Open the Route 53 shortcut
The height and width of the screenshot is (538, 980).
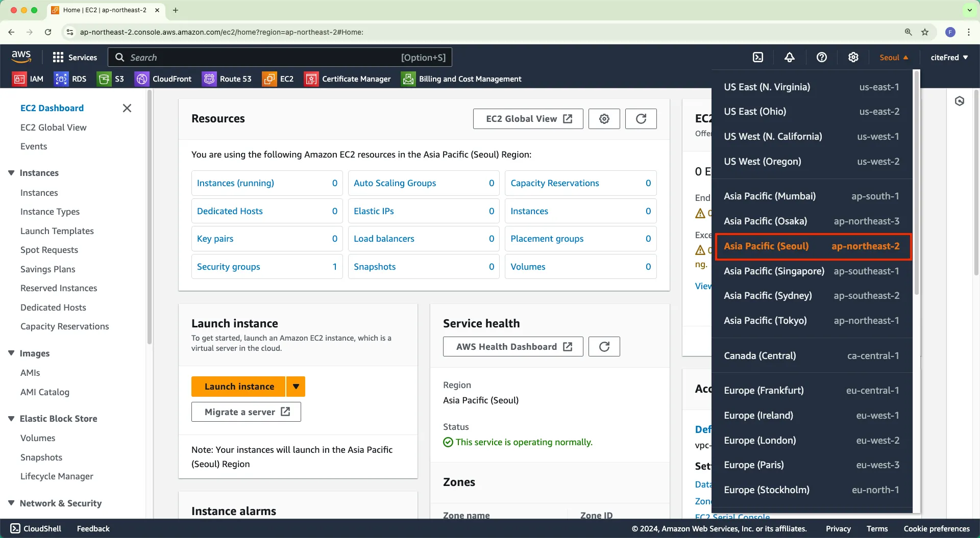pos(227,79)
